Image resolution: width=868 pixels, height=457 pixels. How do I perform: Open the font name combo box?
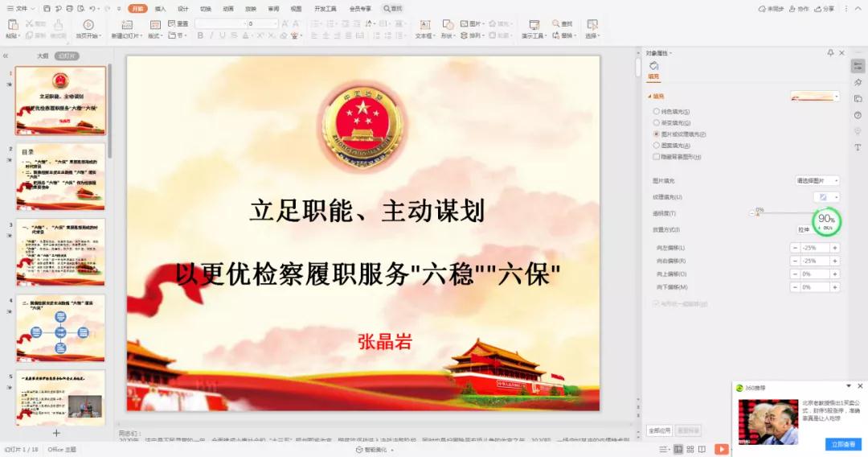pyautogui.click(x=220, y=24)
